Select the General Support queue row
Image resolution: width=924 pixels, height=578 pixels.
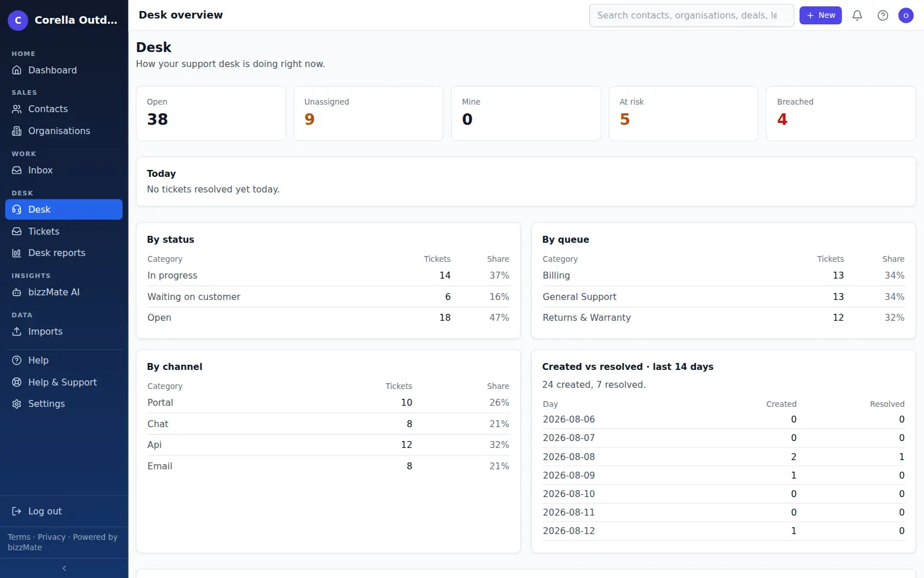723,297
